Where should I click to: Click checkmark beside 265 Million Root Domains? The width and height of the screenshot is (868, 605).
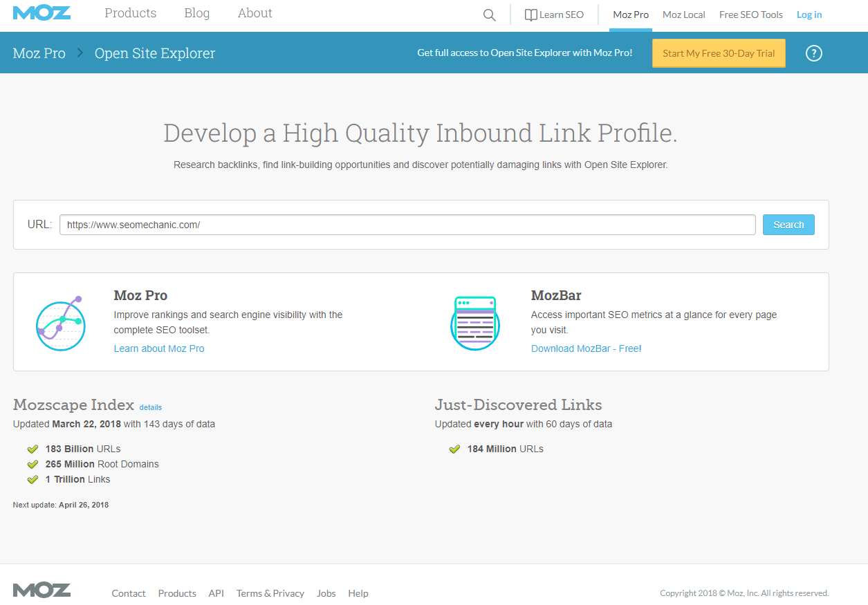[x=32, y=464]
